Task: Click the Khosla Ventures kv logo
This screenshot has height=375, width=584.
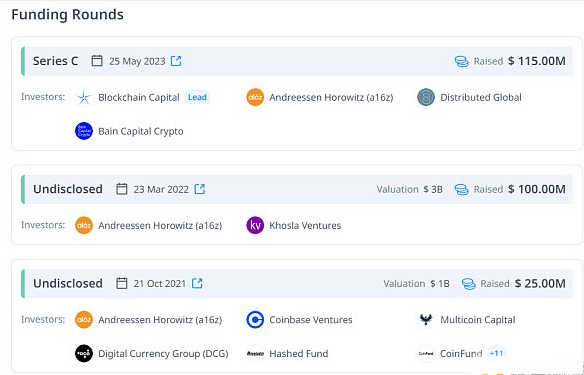Action: click(255, 225)
